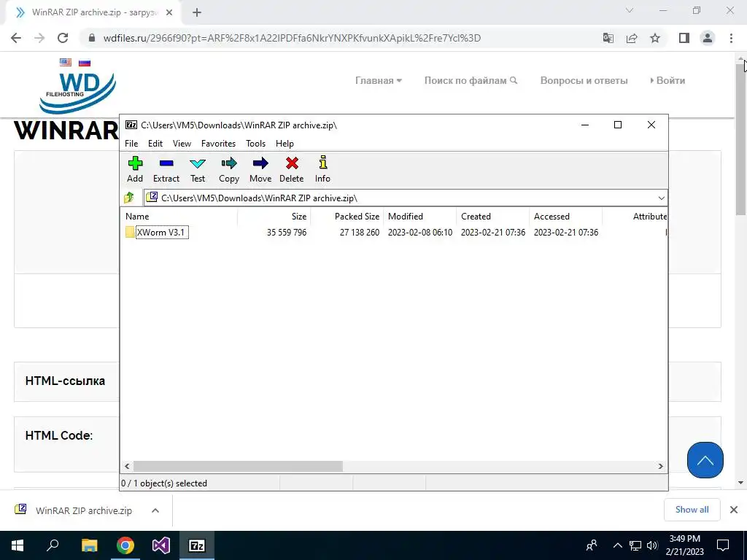
Task: Switch site language with the US flag
Action: pyautogui.click(x=66, y=62)
